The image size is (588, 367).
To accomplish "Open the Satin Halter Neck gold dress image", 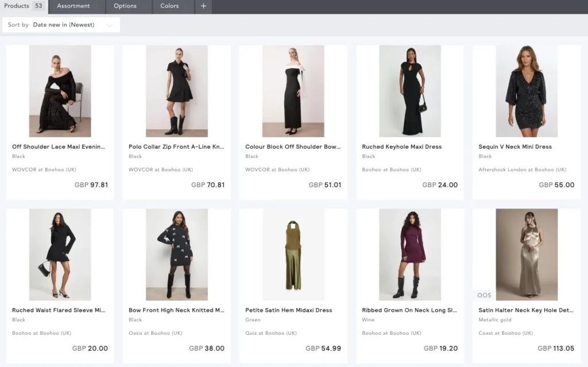I will [527, 254].
